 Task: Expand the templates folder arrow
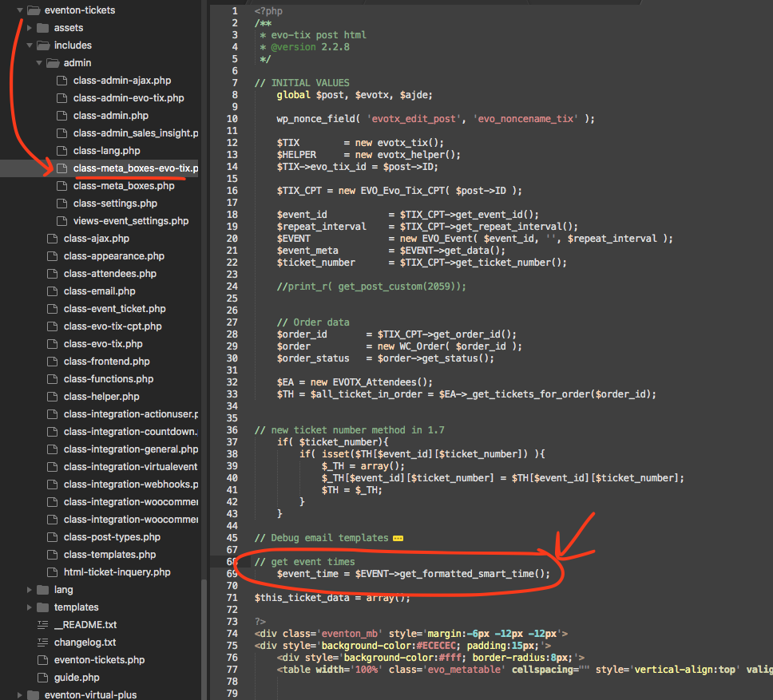pyautogui.click(x=30, y=607)
